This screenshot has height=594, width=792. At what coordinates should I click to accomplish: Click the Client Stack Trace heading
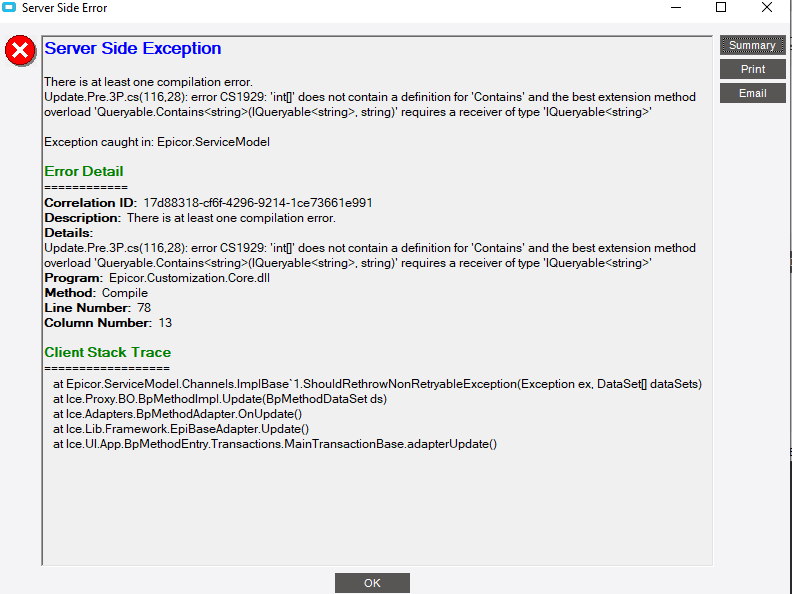[108, 352]
